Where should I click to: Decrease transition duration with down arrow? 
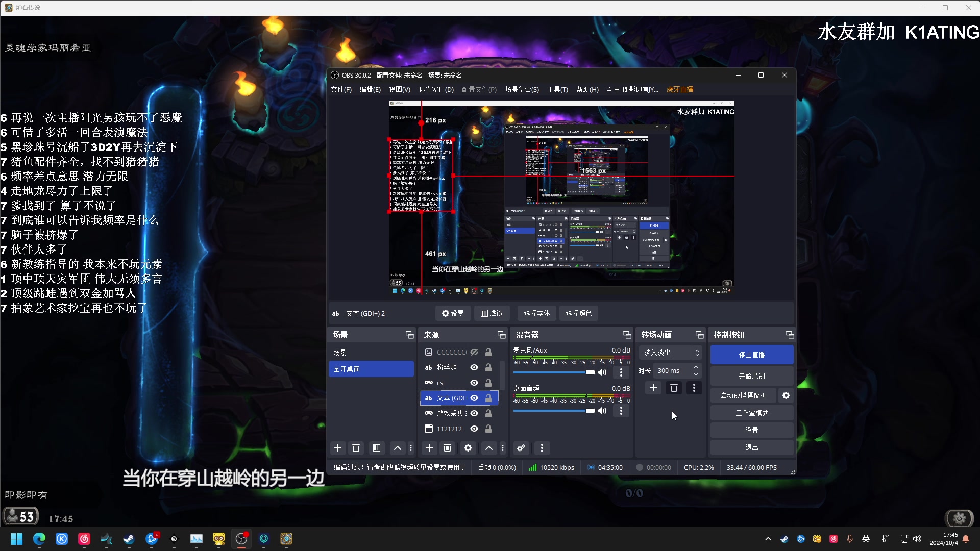pyautogui.click(x=696, y=374)
